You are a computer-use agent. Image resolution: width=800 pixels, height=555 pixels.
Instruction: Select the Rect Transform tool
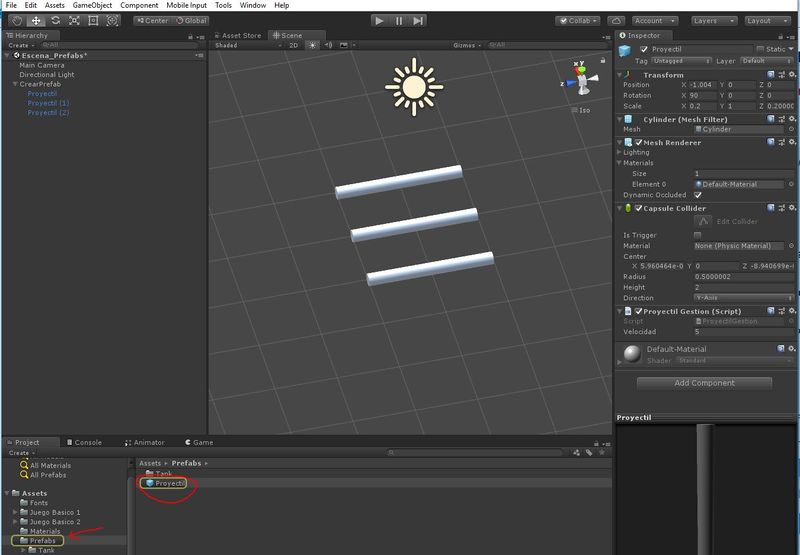click(93, 21)
